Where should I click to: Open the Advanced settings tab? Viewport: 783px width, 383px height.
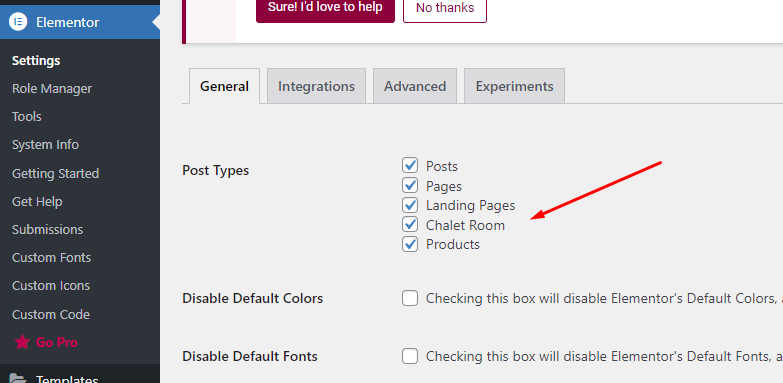tap(415, 86)
